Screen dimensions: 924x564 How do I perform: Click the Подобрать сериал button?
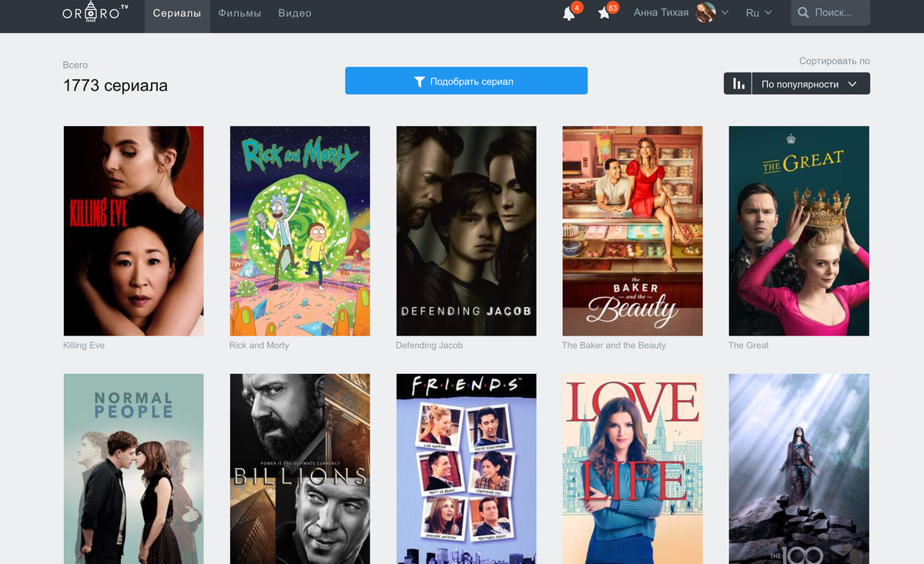pos(466,81)
